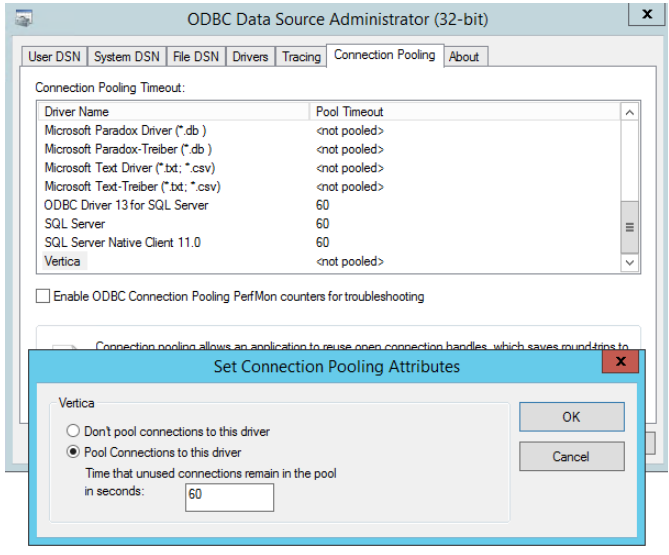Close the ODBC Data Source Administrator window
The height and width of the screenshot is (555, 669).
click(x=647, y=14)
